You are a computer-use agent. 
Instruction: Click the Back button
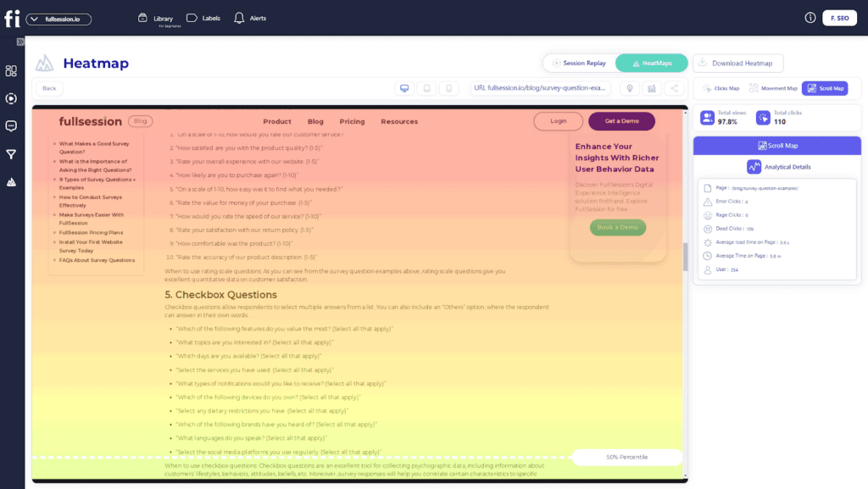pos(49,88)
